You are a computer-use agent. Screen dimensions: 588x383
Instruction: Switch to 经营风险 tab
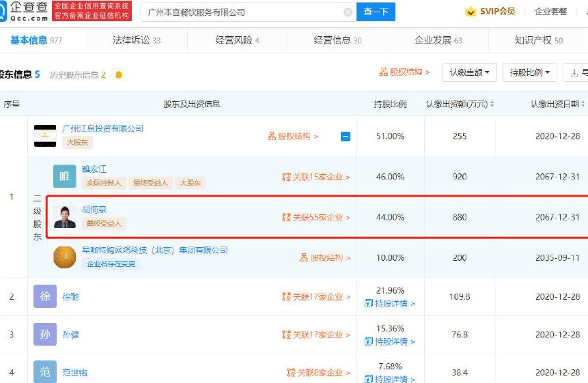click(237, 40)
